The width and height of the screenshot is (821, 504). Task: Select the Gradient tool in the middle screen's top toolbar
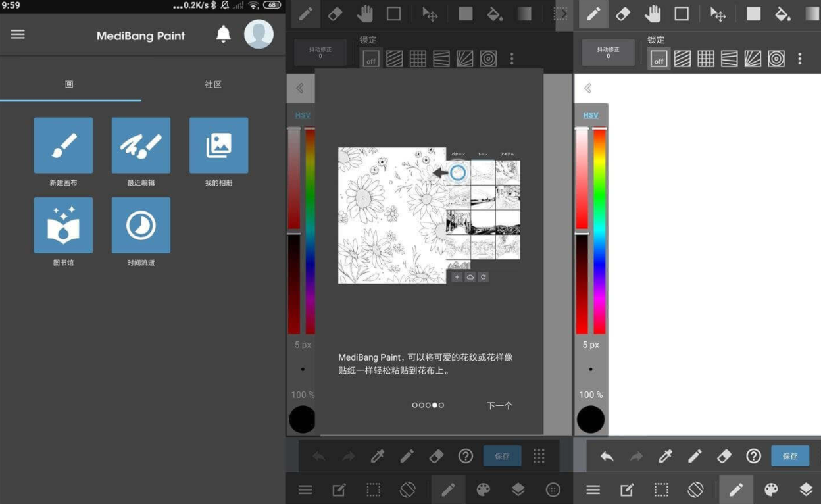524,14
